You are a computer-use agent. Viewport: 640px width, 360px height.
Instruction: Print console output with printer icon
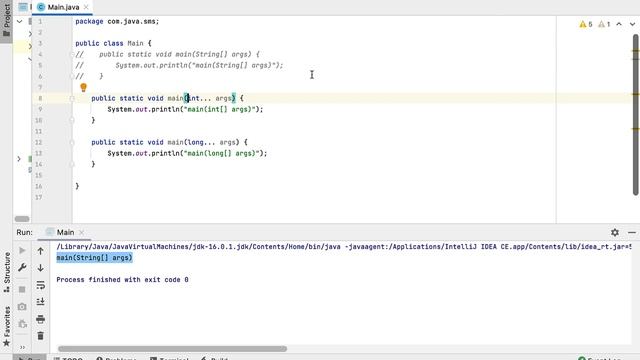point(40,319)
